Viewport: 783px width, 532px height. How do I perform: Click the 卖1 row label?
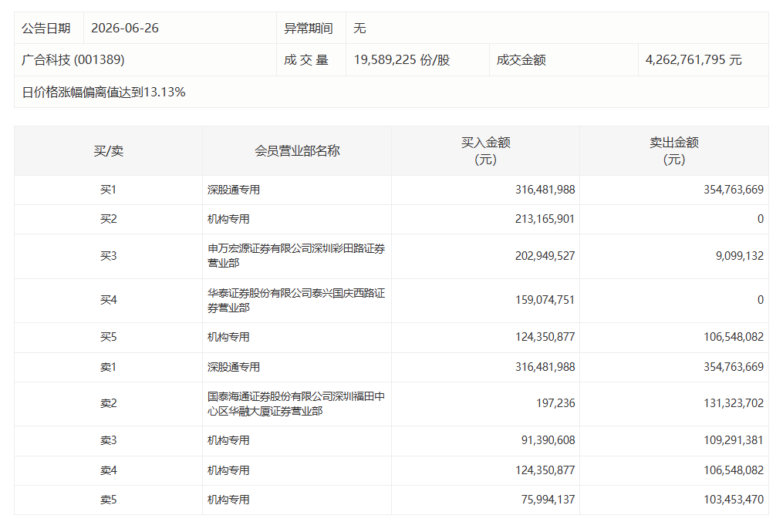[x=108, y=368]
